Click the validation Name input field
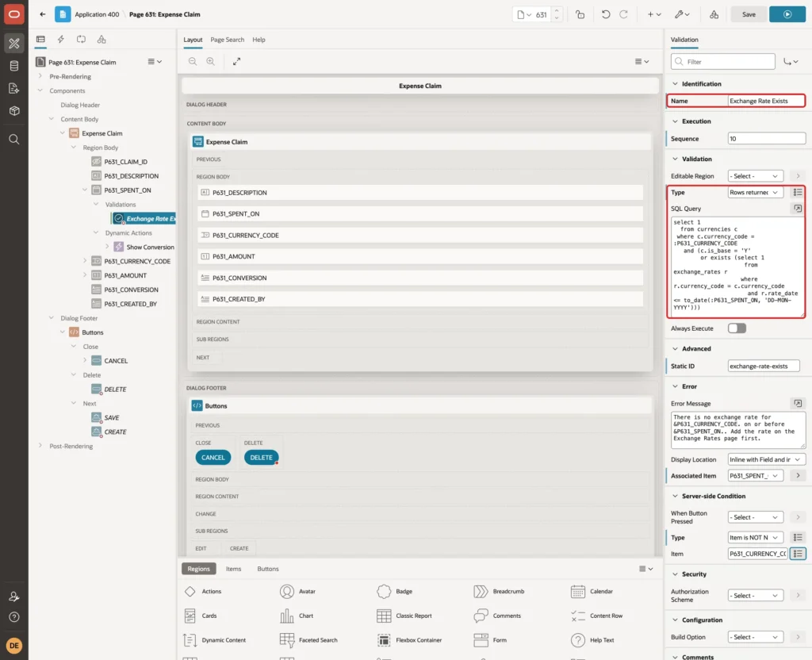 click(765, 101)
